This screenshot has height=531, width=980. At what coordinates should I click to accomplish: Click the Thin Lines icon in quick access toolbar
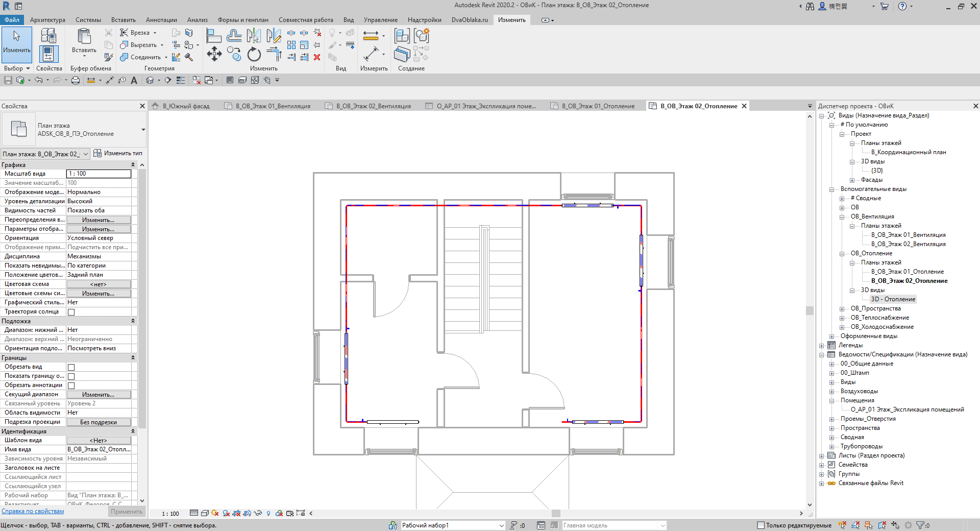tap(181, 80)
